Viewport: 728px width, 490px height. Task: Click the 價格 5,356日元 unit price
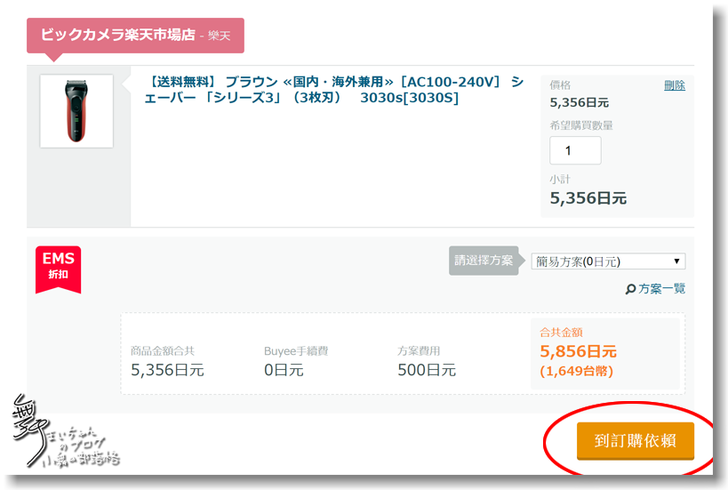coord(579,102)
